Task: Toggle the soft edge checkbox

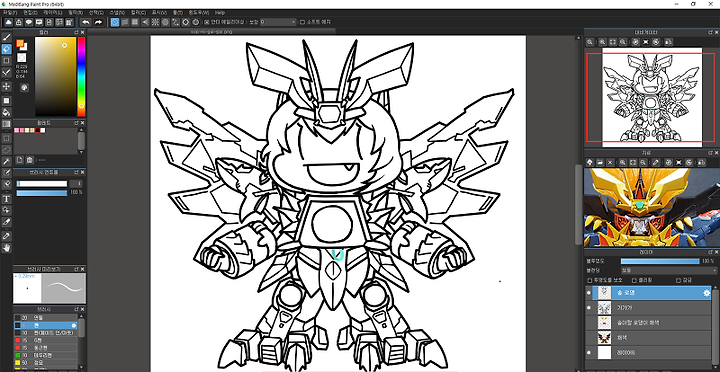Action: (x=302, y=22)
